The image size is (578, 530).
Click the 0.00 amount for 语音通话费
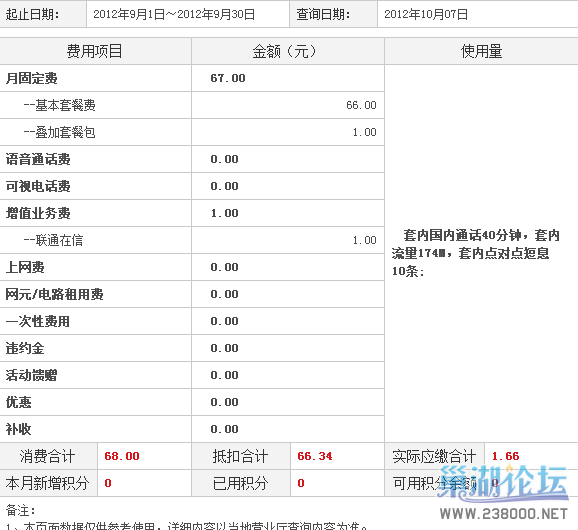[224, 159]
